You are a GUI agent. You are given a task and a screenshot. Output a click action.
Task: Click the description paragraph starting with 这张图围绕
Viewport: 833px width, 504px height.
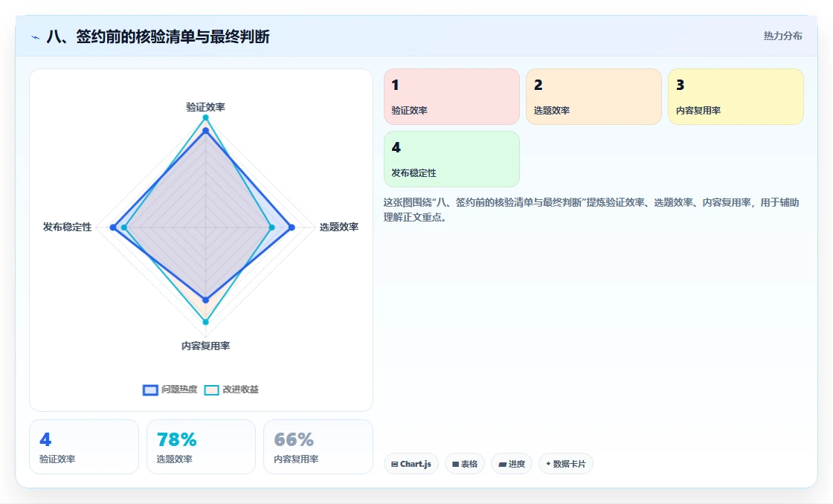coord(591,210)
